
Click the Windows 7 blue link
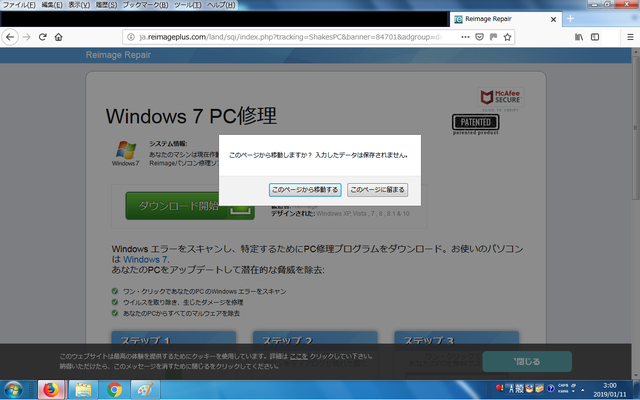coord(145,260)
